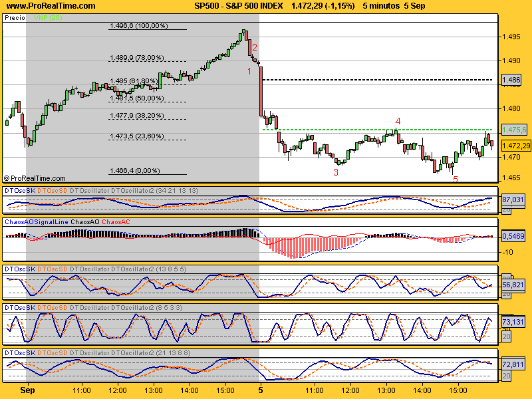Click the -10 Chaos axis label
Screen dimensions: 532x399
click(507, 253)
